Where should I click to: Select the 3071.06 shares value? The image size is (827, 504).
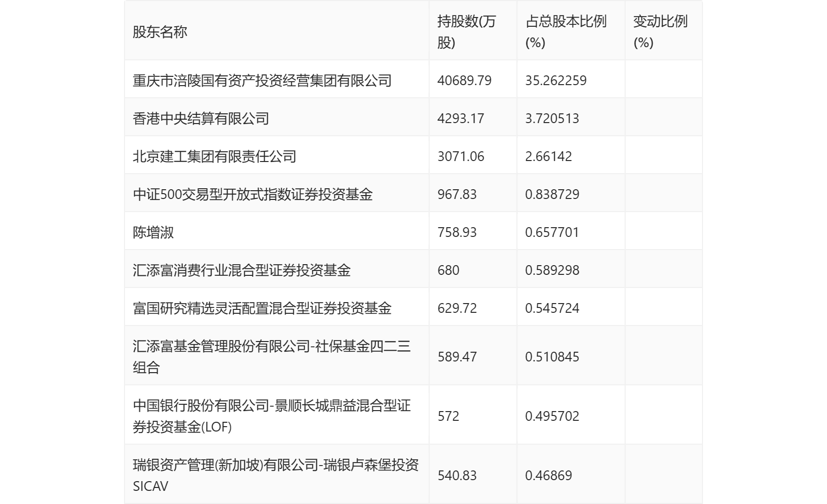point(461,156)
